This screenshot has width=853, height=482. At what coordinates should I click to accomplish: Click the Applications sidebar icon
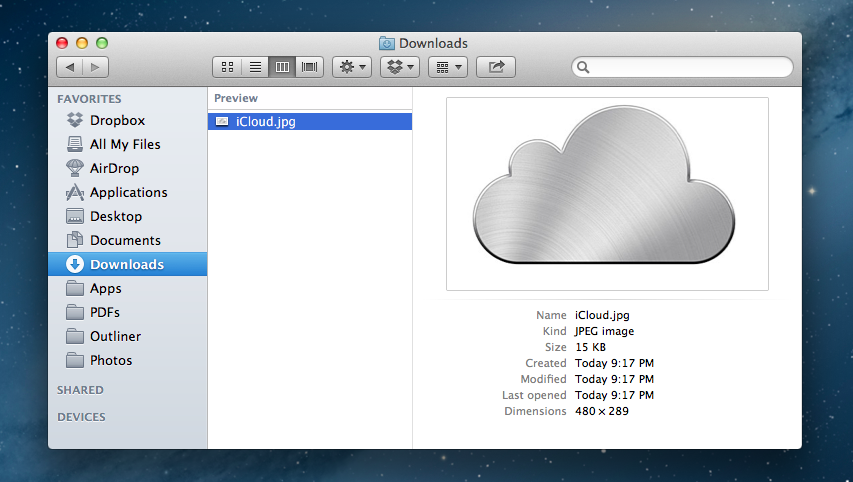(75, 192)
